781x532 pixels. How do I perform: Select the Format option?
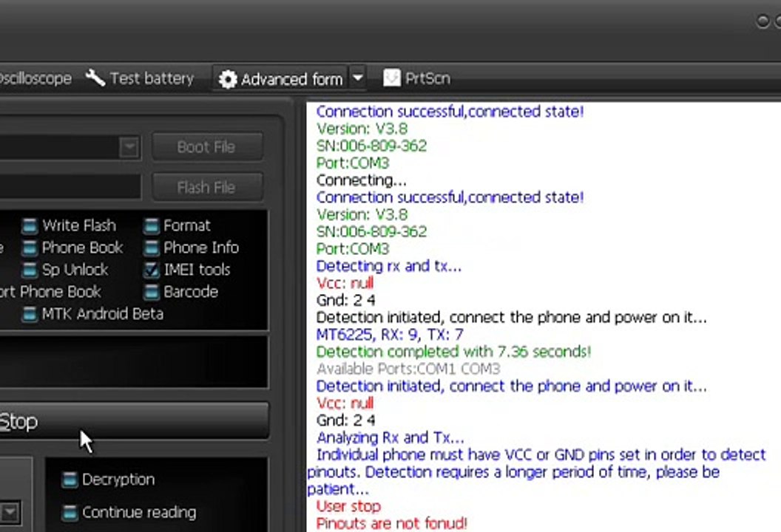point(177,225)
